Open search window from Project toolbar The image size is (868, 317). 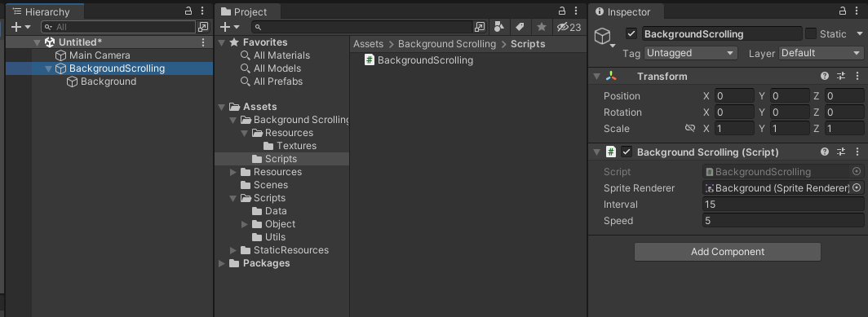(x=480, y=27)
